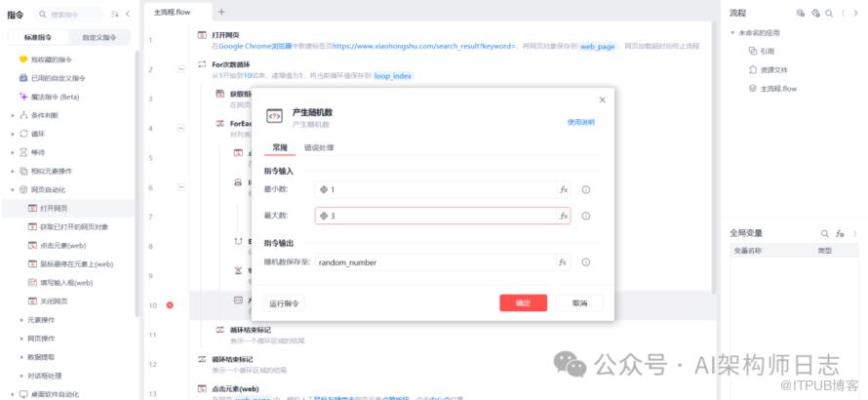Click the loop_index variable tag in line 2

393,76
